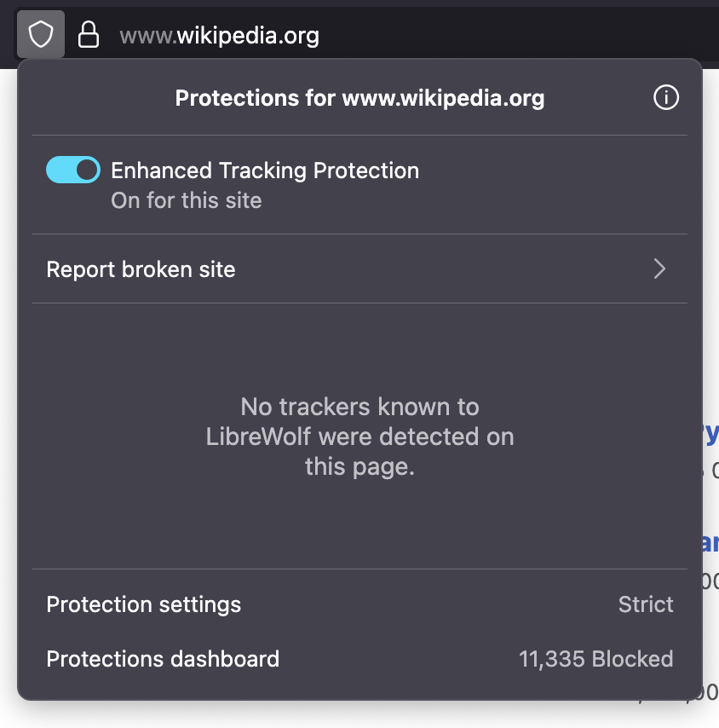Click the right-facing chevron in the panel
Image resolution: width=719 pixels, height=728 pixels.
pyautogui.click(x=659, y=269)
